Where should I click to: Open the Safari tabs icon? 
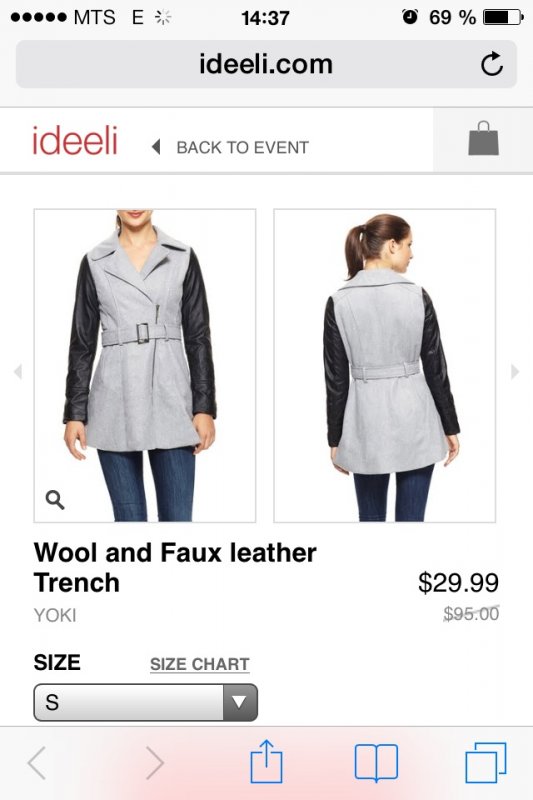coord(486,763)
